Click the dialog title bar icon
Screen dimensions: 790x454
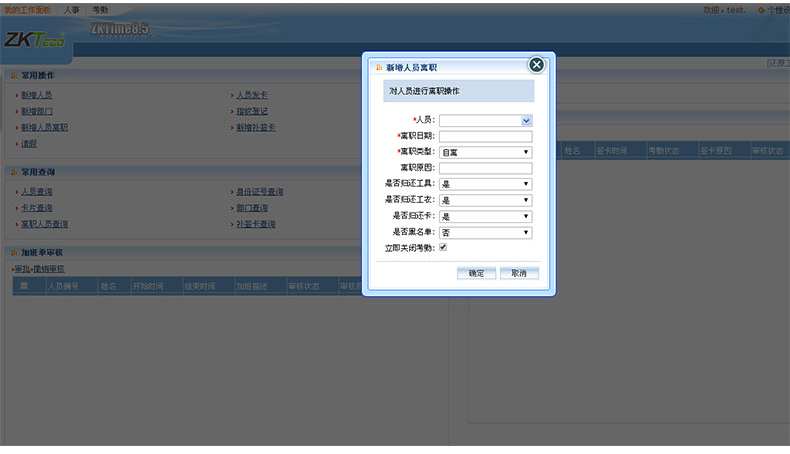coord(377,68)
